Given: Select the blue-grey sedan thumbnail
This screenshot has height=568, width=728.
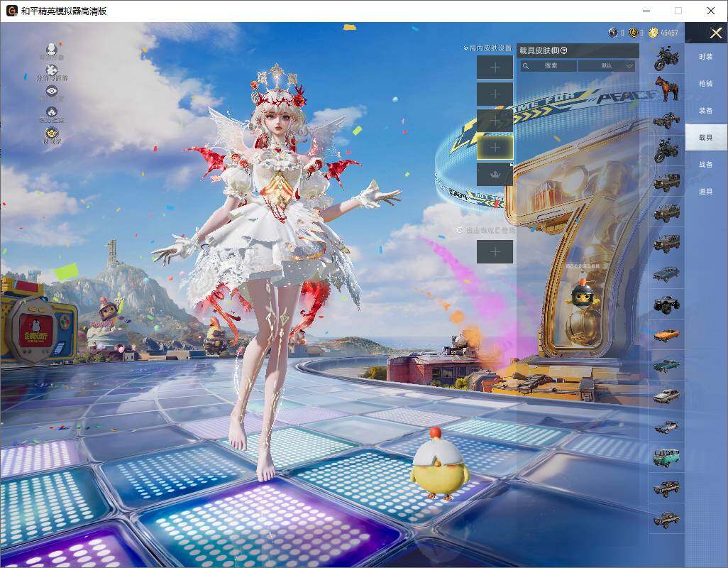Looking at the screenshot, I should (x=666, y=274).
